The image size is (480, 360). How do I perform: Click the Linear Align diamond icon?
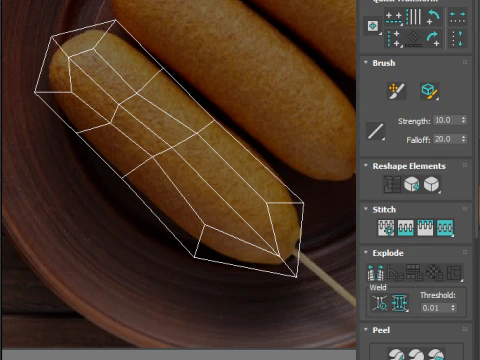click(414, 39)
